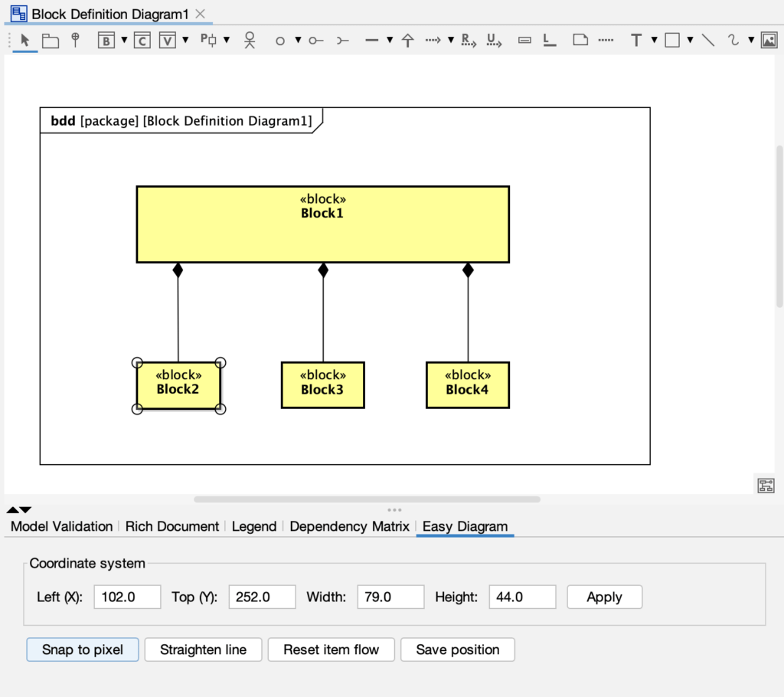Open the diagram overview icon in corner
The width and height of the screenshot is (784, 697).
click(766, 486)
